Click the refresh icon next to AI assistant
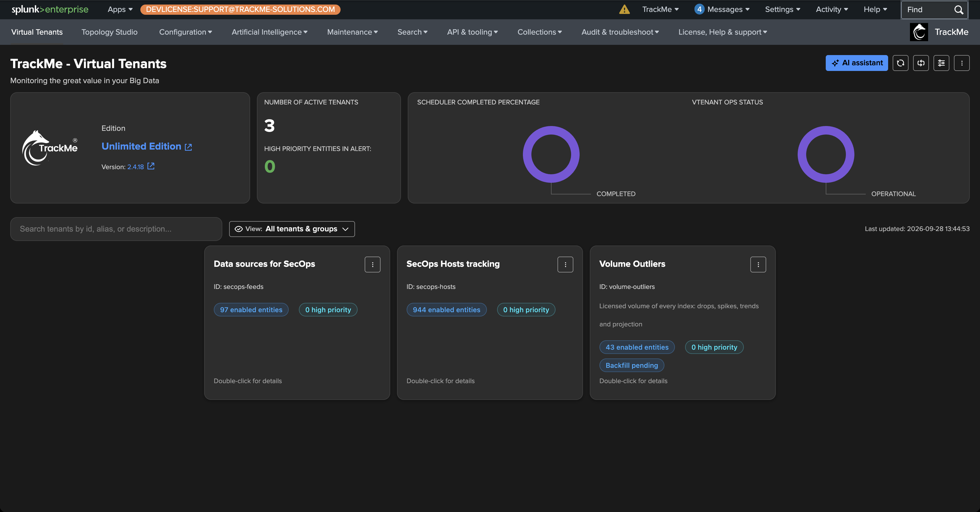This screenshot has width=980, height=512. pyautogui.click(x=900, y=63)
